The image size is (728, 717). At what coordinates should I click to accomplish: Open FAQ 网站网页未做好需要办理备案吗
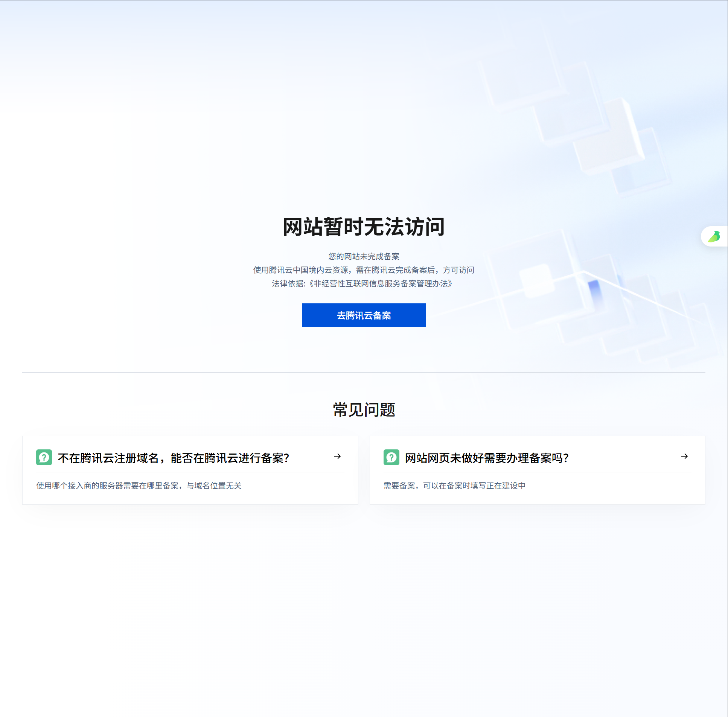pos(486,458)
